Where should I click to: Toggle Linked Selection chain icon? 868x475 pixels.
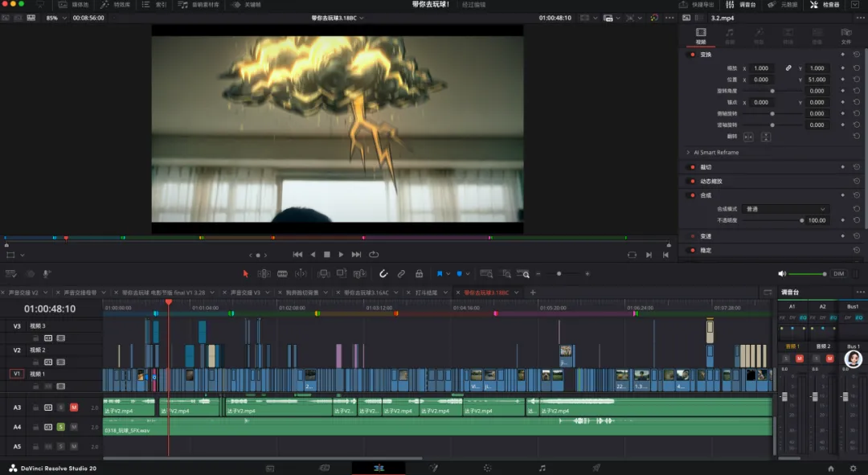click(401, 273)
